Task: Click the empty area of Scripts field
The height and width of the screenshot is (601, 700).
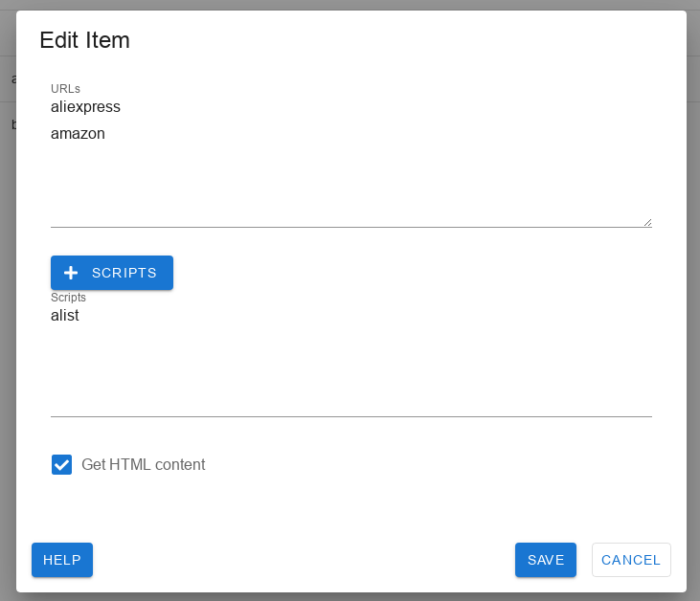Action: [351, 370]
